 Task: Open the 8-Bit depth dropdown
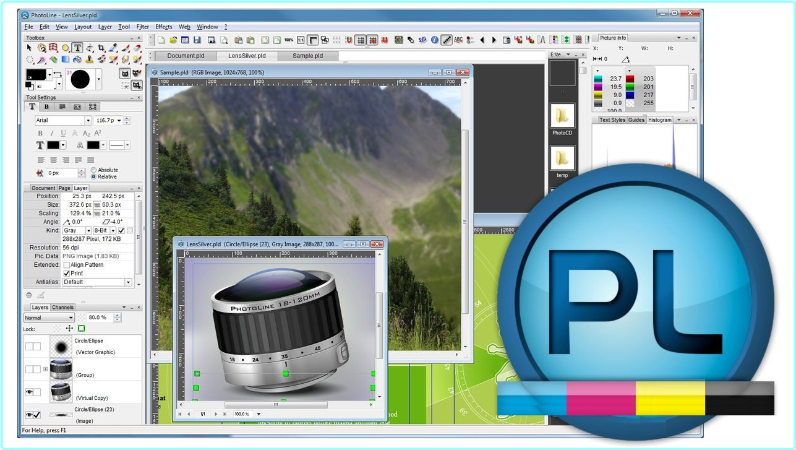tap(113, 231)
